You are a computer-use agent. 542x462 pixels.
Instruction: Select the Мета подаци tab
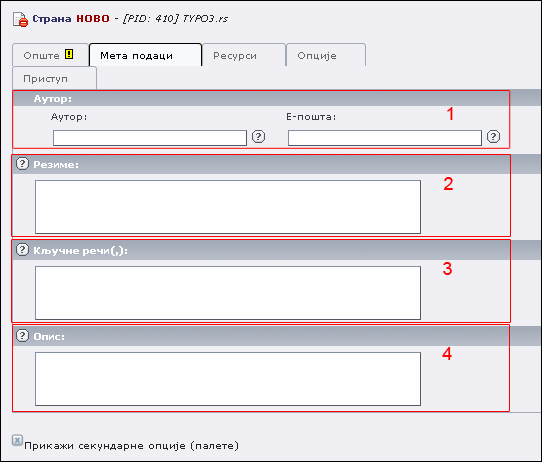click(x=146, y=55)
